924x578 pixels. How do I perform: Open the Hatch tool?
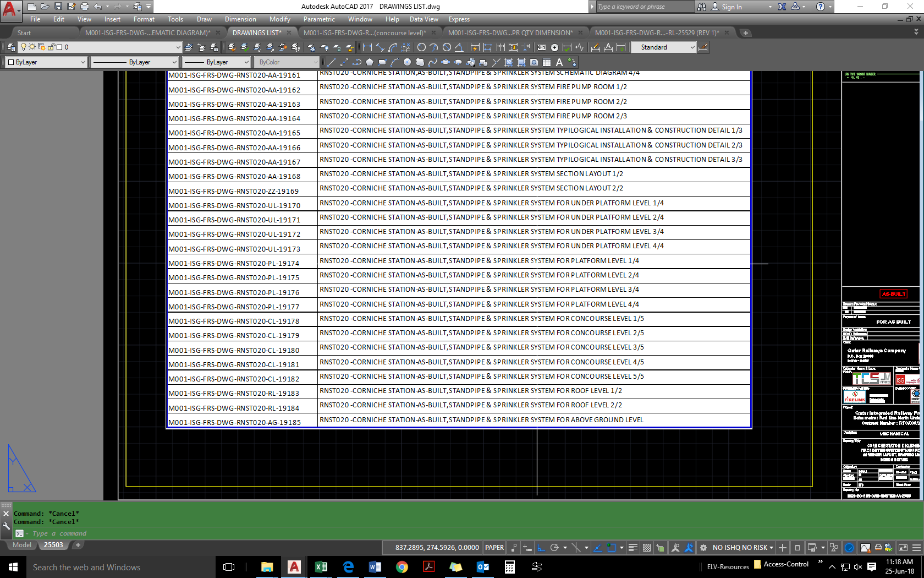(509, 62)
